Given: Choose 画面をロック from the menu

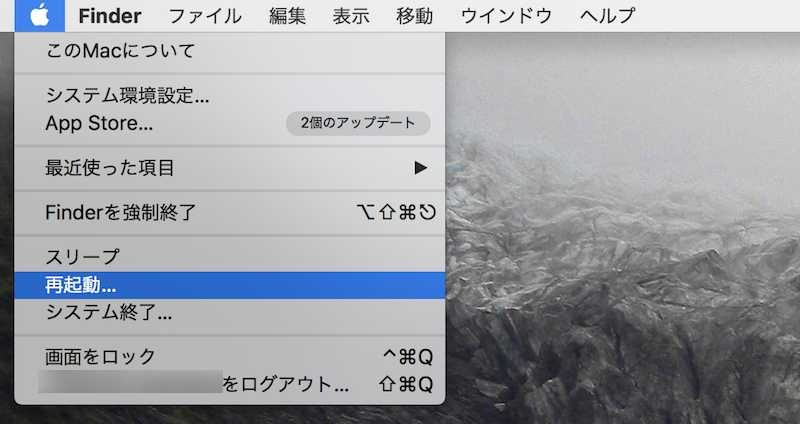Looking at the screenshot, I should [100, 357].
